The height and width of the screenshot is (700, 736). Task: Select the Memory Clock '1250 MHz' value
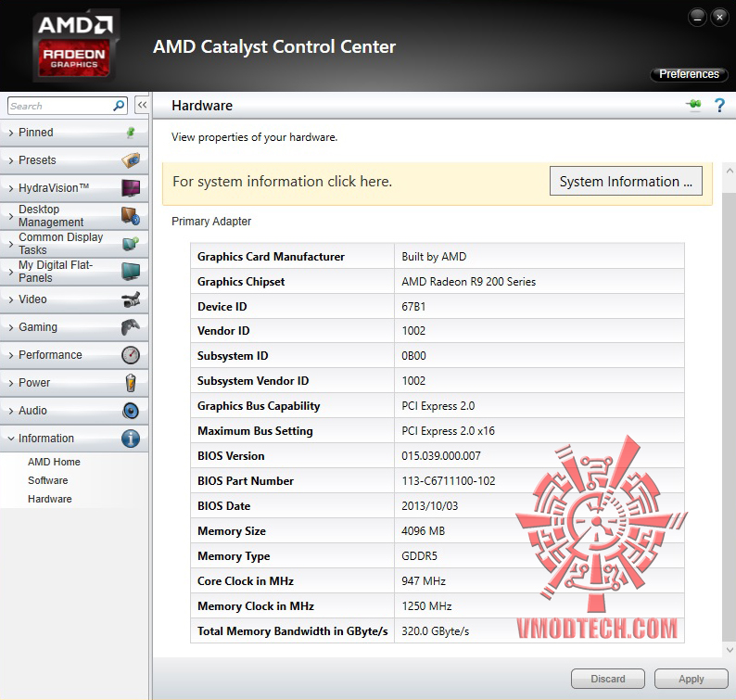coord(426,606)
